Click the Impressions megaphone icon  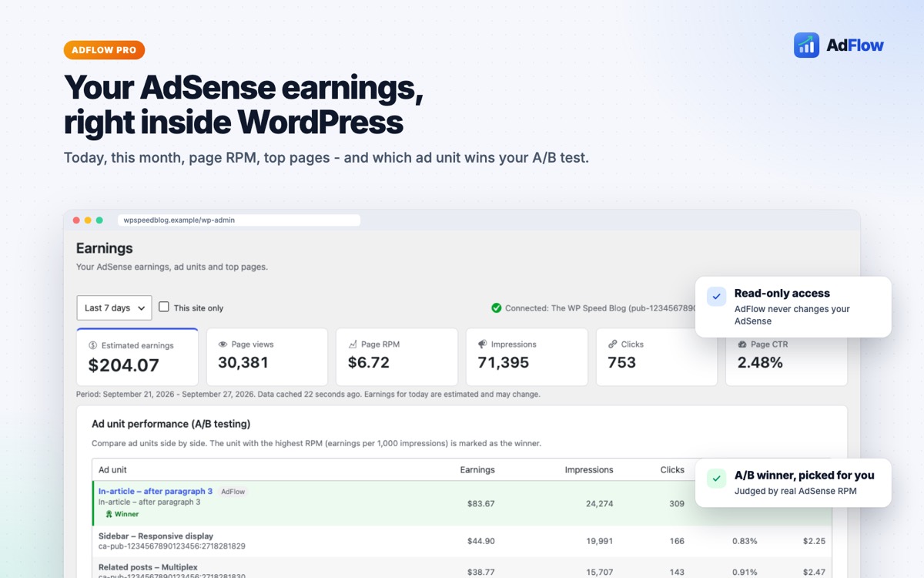[482, 344]
